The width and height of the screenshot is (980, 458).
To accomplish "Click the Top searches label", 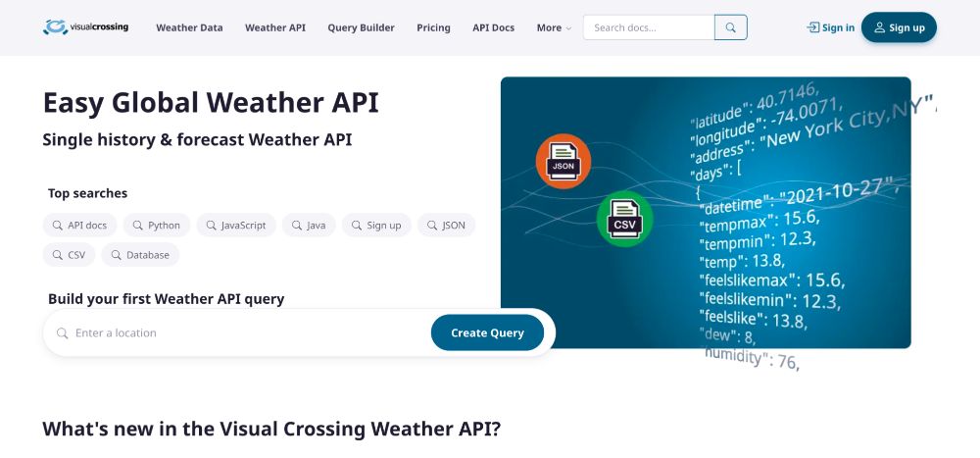I will point(87,193).
